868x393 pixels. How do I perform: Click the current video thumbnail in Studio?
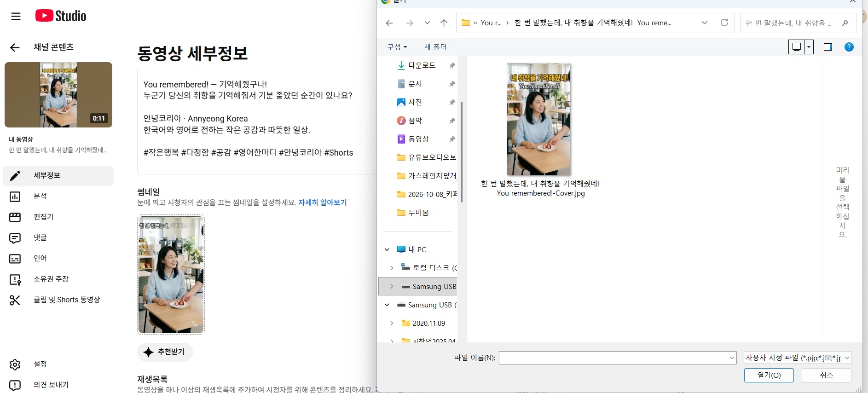point(171,274)
